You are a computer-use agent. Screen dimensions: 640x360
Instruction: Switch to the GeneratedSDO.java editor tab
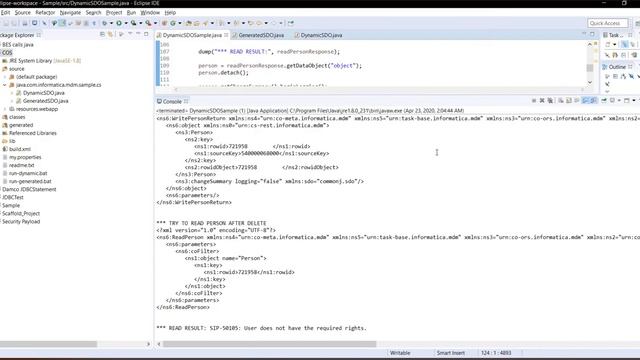pyautogui.click(x=260, y=35)
